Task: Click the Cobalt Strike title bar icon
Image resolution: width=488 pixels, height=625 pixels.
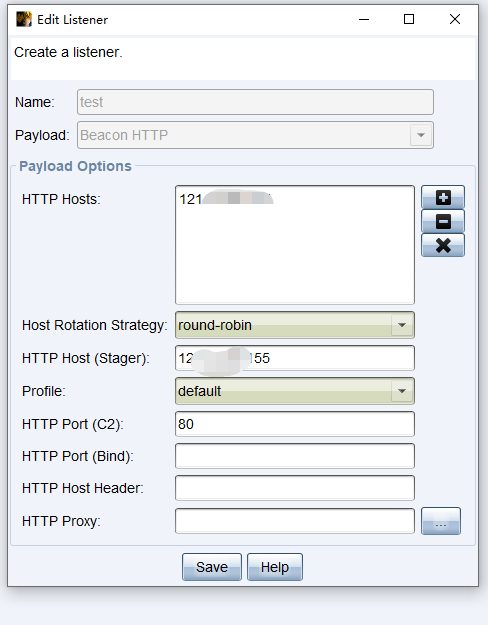Action: point(24,19)
